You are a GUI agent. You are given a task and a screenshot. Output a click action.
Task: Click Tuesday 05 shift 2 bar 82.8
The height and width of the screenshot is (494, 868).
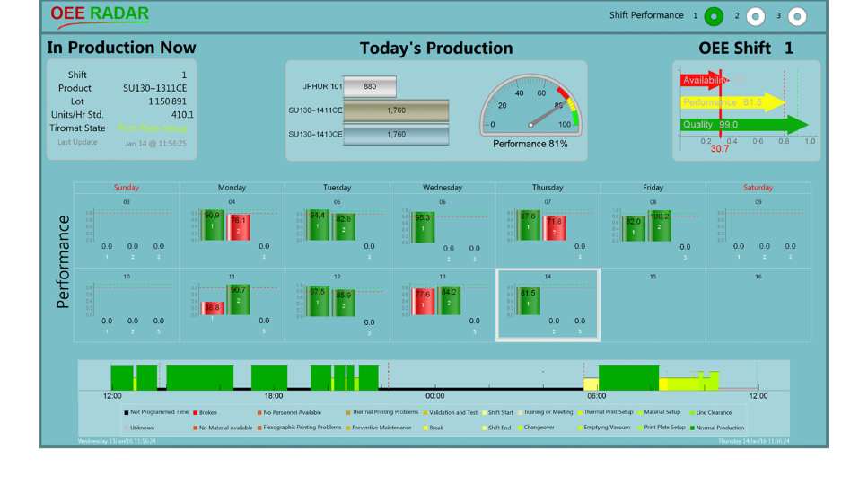point(343,227)
